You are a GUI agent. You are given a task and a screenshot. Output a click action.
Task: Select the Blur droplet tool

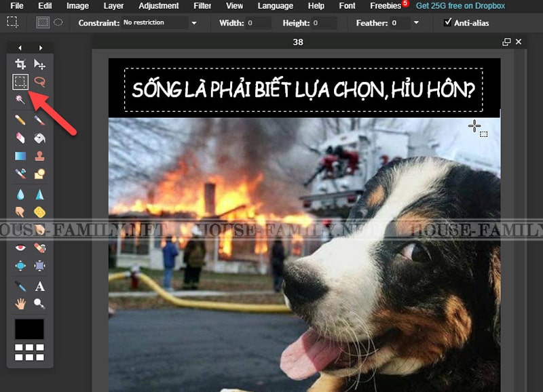(20, 195)
